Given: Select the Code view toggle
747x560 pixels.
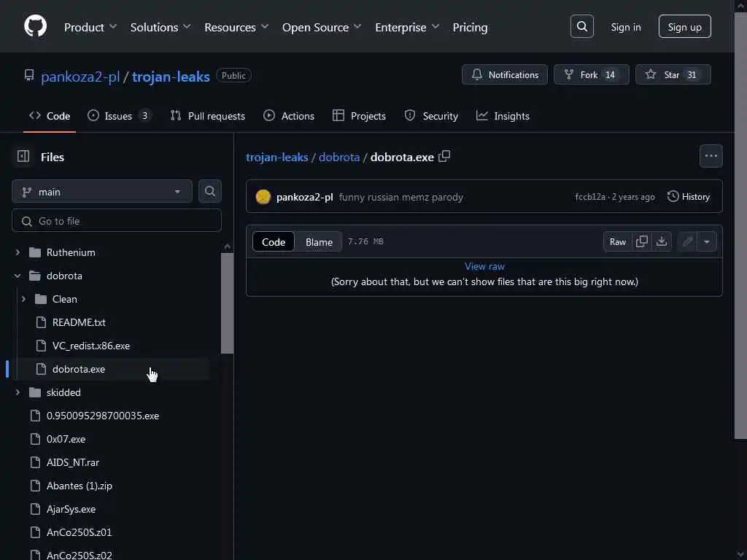Looking at the screenshot, I should tap(274, 242).
